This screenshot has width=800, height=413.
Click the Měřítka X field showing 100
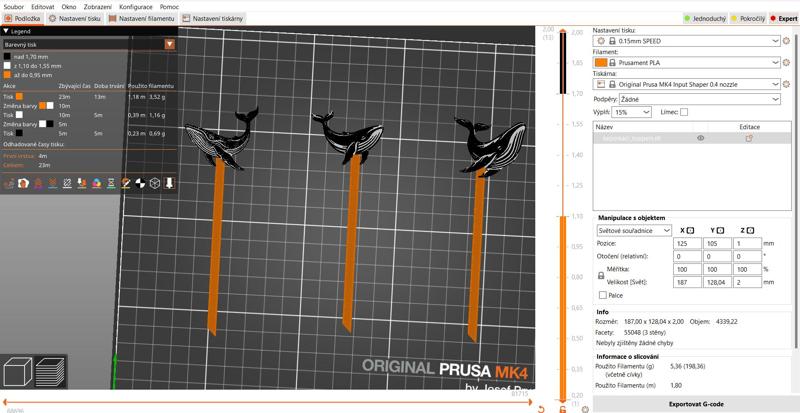[687, 269]
